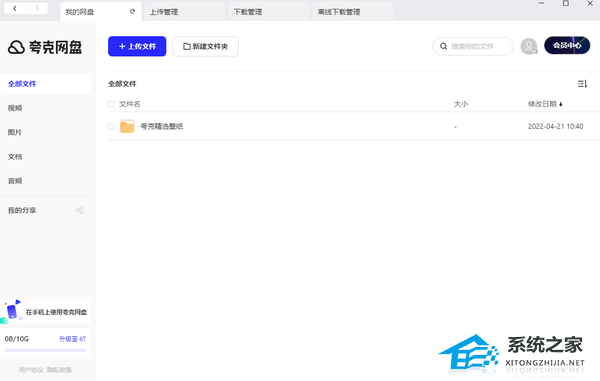Image resolution: width=600 pixels, height=381 pixels.
Task: Check the 夸克精选壁纸 row checkbox
Action: point(111,126)
